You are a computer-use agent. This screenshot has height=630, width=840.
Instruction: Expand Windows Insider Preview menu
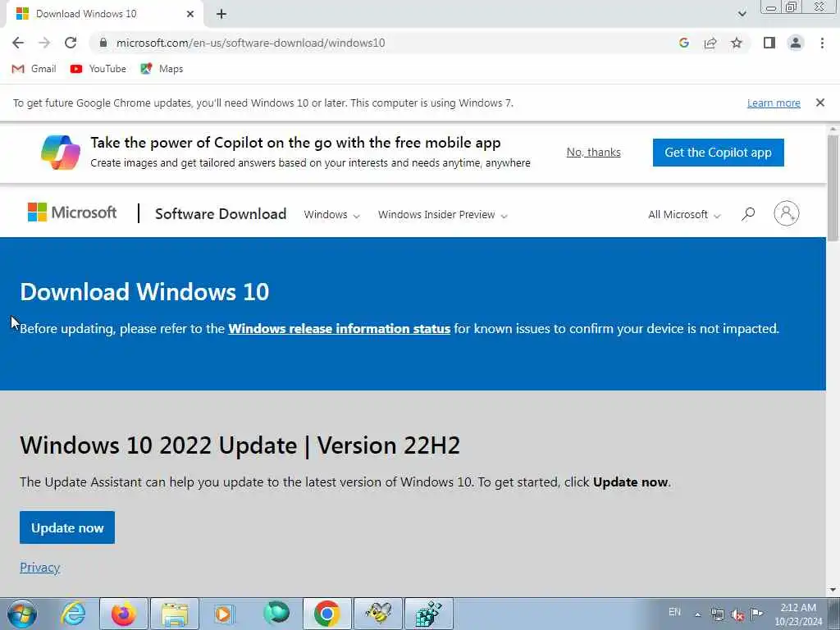(x=442, y=214)
